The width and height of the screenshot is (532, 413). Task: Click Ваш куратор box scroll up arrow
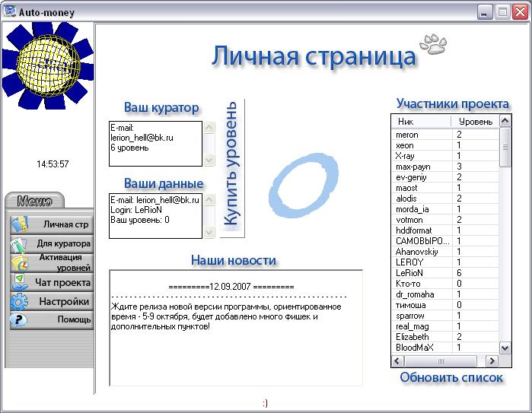tap(209, 128)
